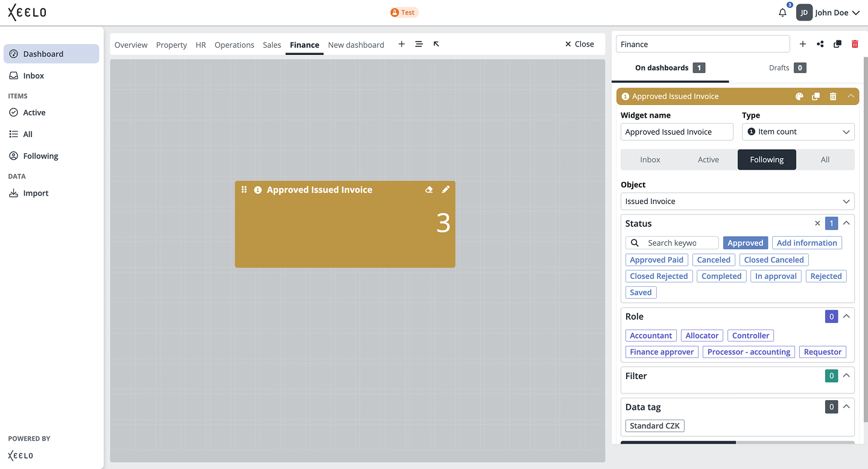Viewport: 868px width, 469px height.
Task: Open the Drafts tab
Action: coord(787,68)
